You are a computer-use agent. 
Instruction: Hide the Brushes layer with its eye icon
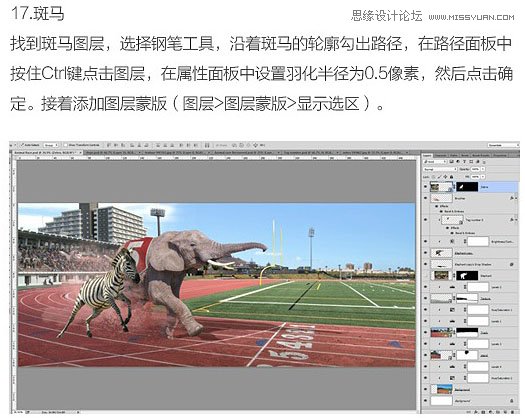point(425,198)
